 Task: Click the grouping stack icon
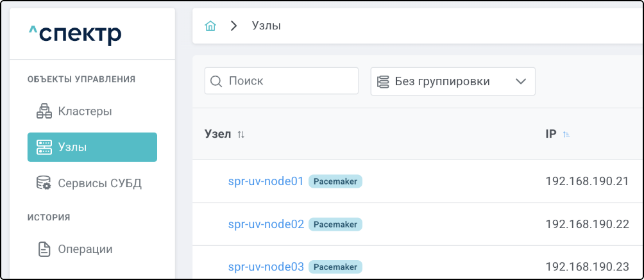[x=384, y=81]
